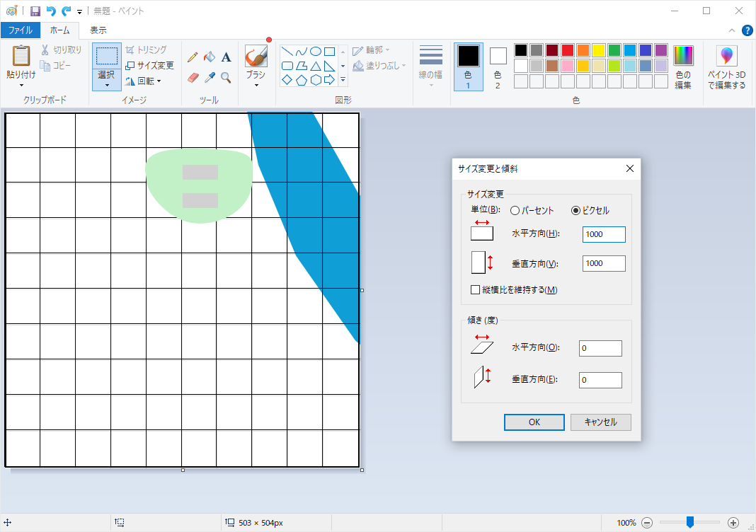Viewport: 756px width, 532px height.
Task: Select the Curve shape
Action: click(302, 52)
